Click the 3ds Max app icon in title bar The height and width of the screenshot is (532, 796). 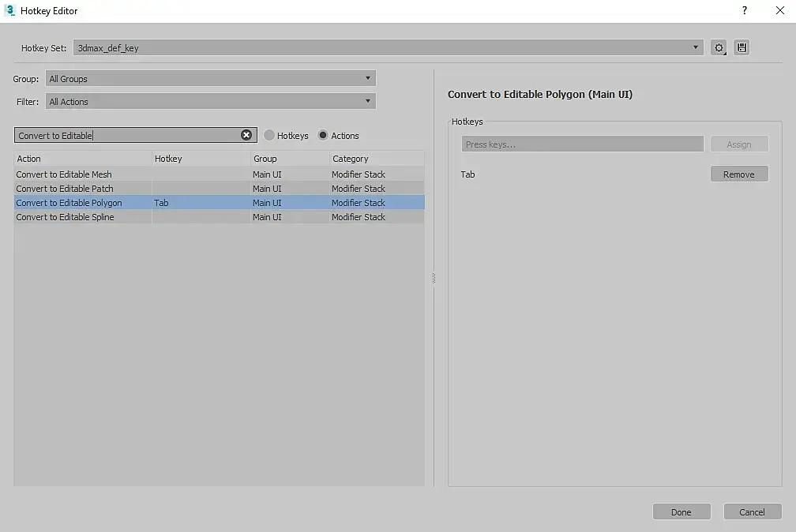point(9,10)
